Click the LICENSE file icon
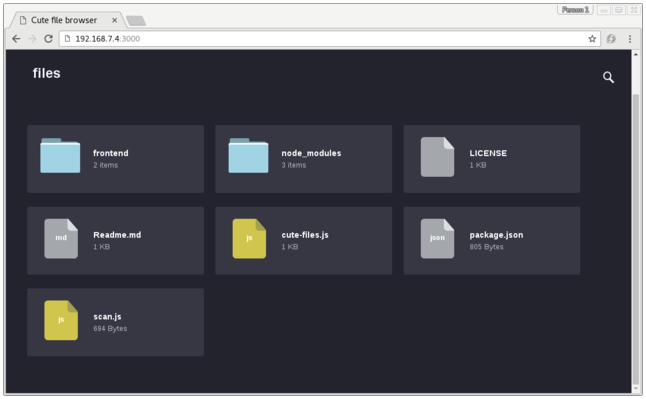 [437, 157]
